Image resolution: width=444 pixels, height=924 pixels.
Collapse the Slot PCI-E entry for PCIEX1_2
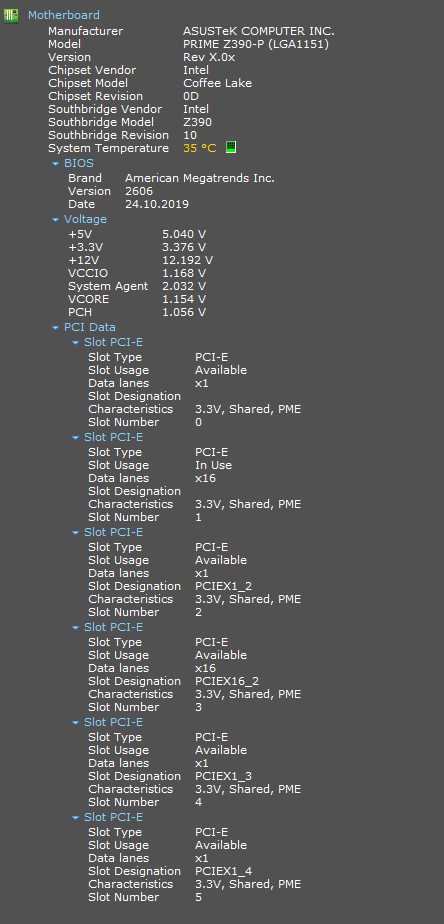[75, 533]
